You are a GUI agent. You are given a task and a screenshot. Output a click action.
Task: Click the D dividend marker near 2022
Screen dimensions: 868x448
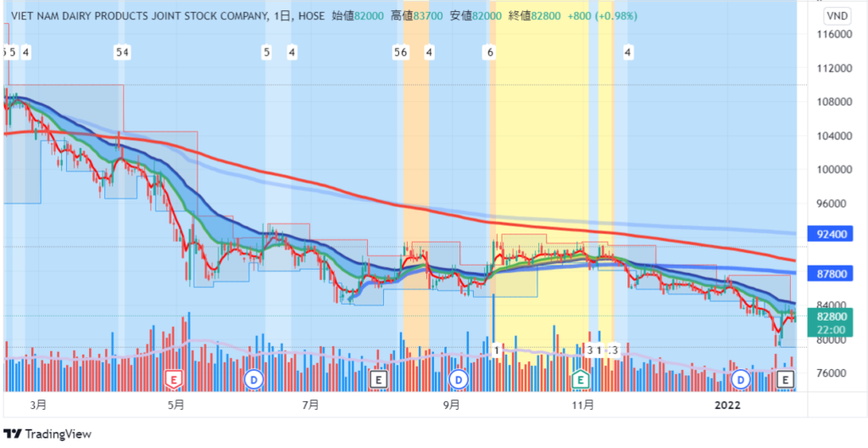740,380
